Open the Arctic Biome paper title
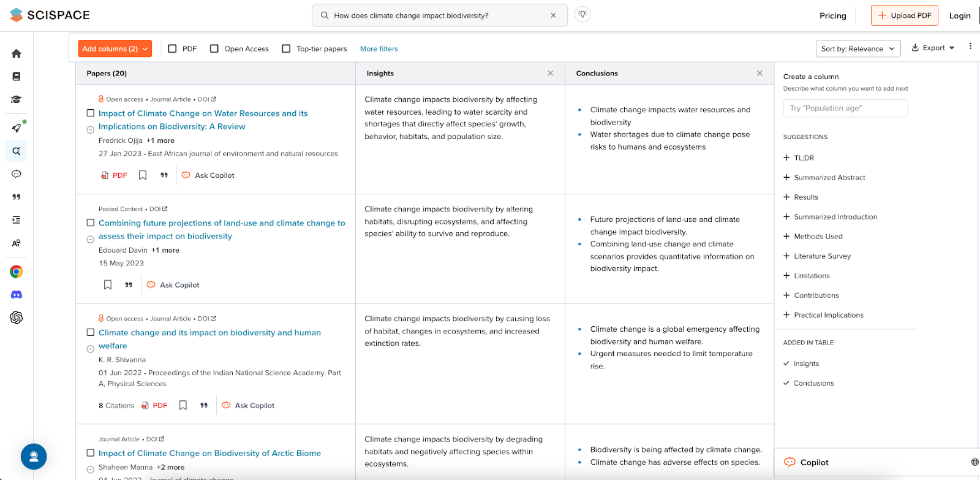 pyautogui.click(x=210, y=453)
